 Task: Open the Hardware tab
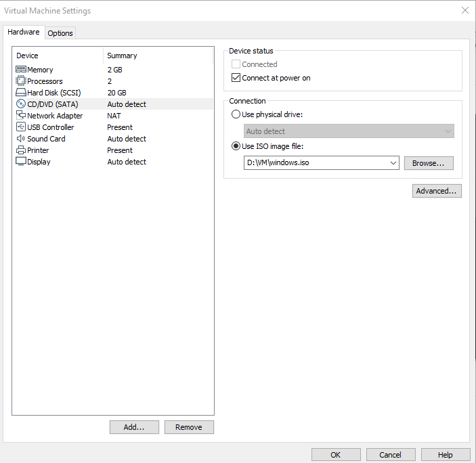pyautogui.click(x=24, y=32)
